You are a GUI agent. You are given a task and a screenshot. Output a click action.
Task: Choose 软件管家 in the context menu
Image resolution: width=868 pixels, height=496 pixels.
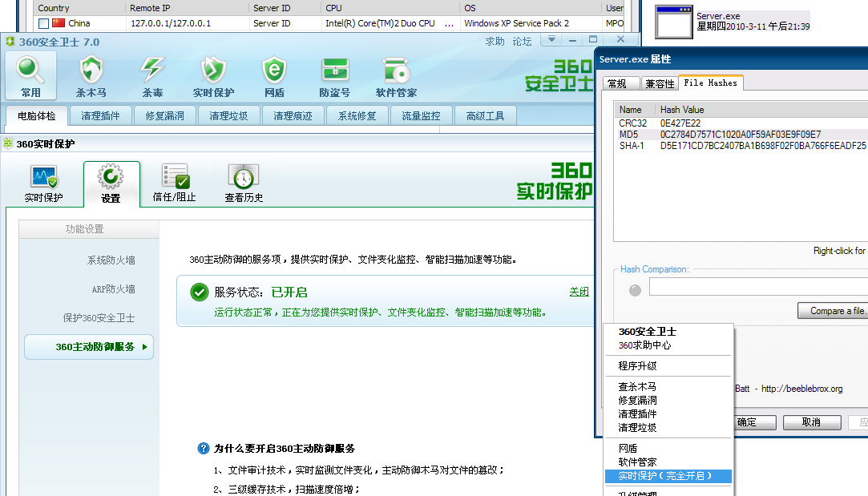[668, 462]
